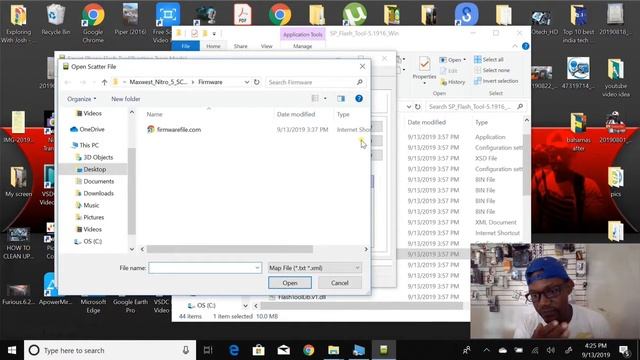Open 3D Objects in navigation pane
Image resolution: width=640 pixels, height=360 pixels.
94,157
